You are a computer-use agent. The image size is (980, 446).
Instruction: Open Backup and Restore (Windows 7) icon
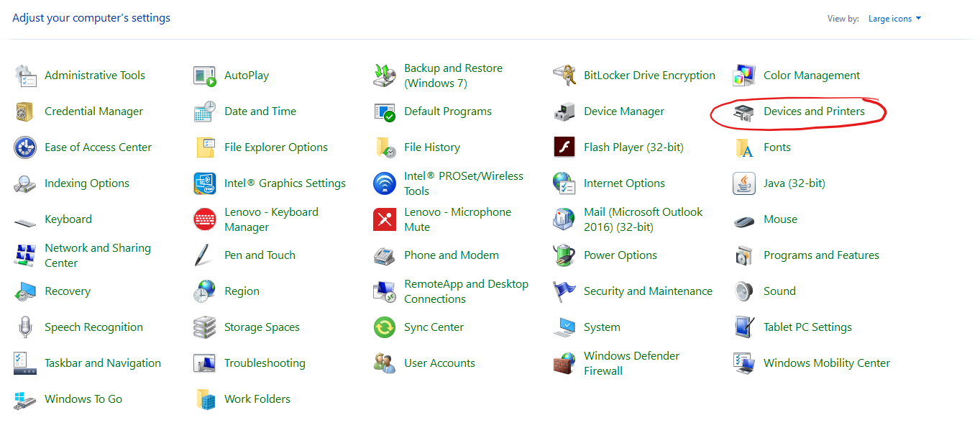385,76
